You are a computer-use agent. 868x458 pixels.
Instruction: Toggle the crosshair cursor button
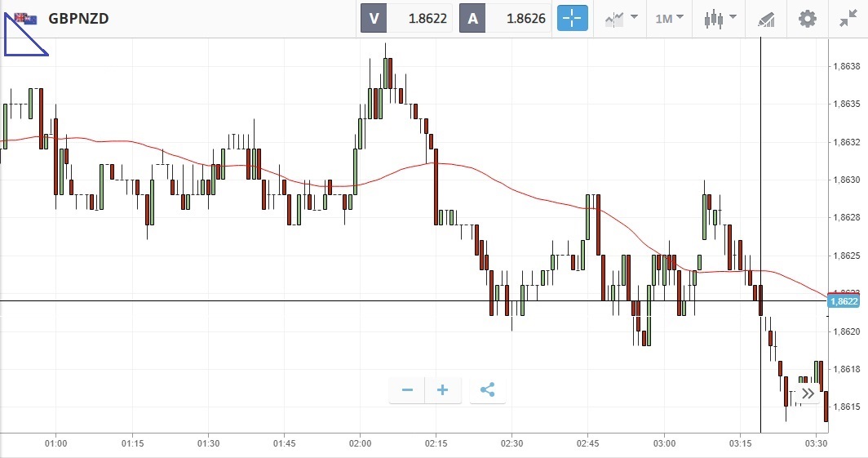(572, 18)
